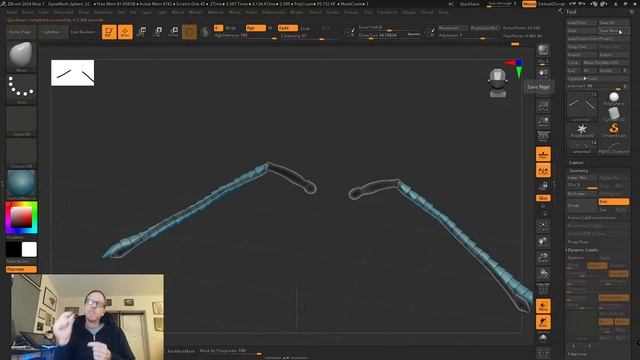
Task: Click the PolyF line fill icon
Action: 543,289
